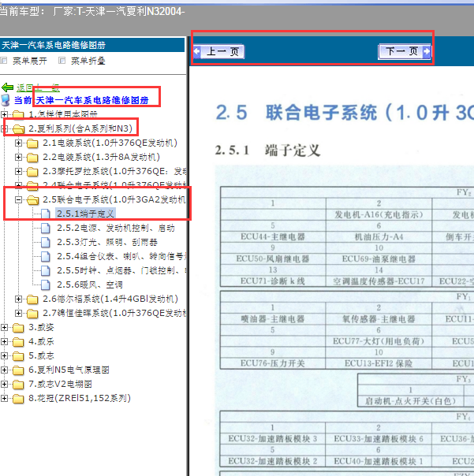
Task: Open 2.5.5时钟、点烟器 page
Action: coord(121,270)
